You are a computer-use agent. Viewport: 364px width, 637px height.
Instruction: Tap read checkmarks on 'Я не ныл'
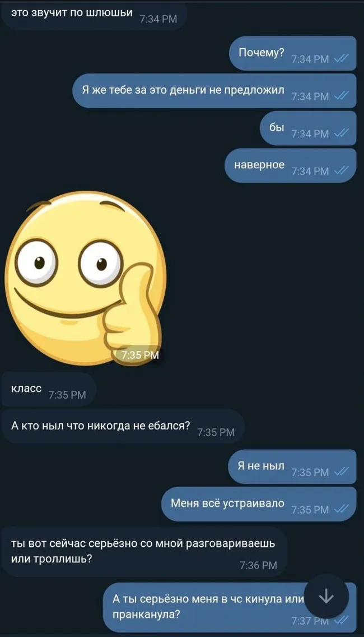click(x=341, y=472)
